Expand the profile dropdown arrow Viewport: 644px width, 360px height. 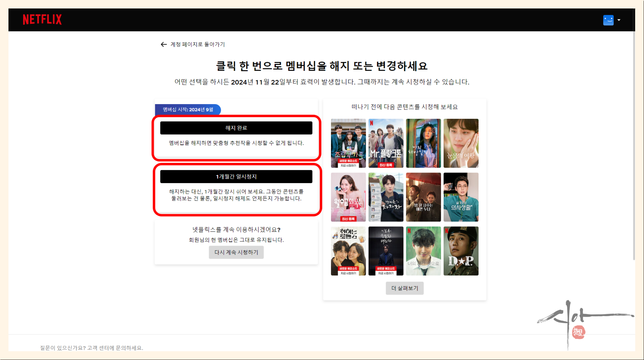point(619,20)
